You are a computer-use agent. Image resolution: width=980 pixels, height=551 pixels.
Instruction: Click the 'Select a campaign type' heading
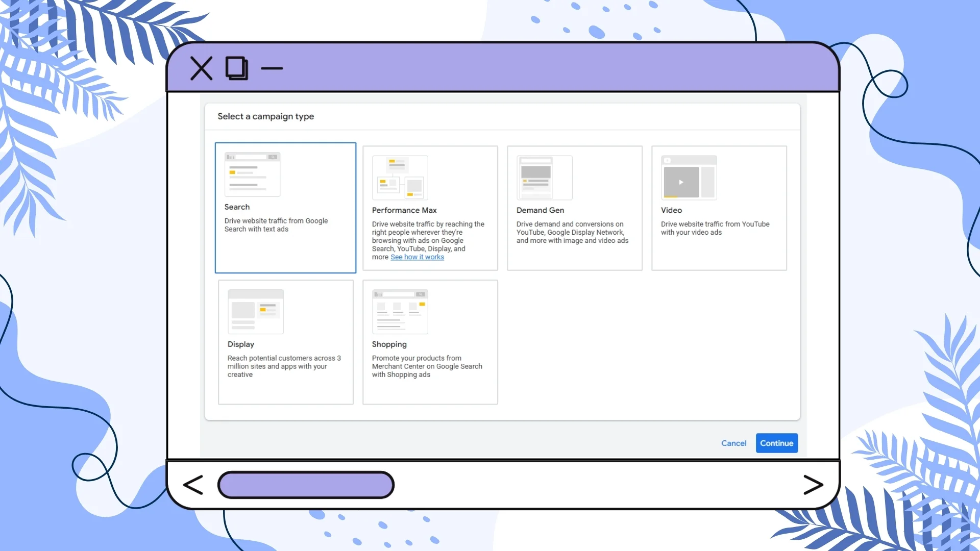[x=265, y=116]
